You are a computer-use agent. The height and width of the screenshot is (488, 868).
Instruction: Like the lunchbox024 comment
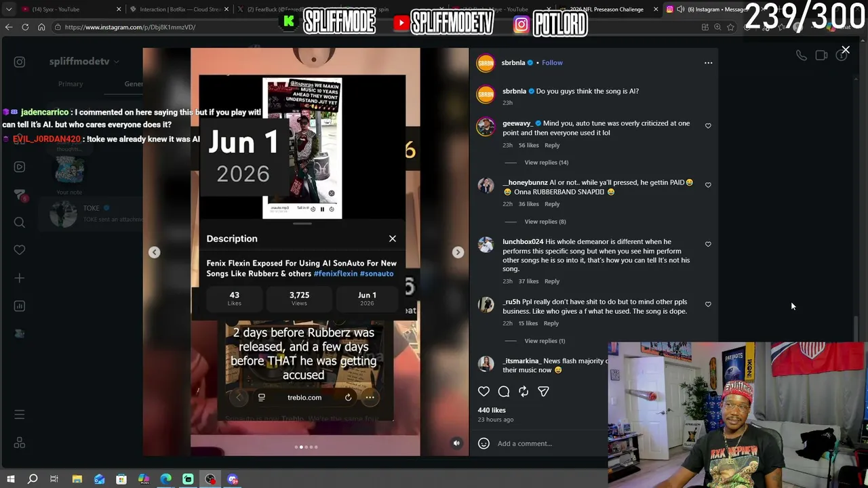coord(708,244)
